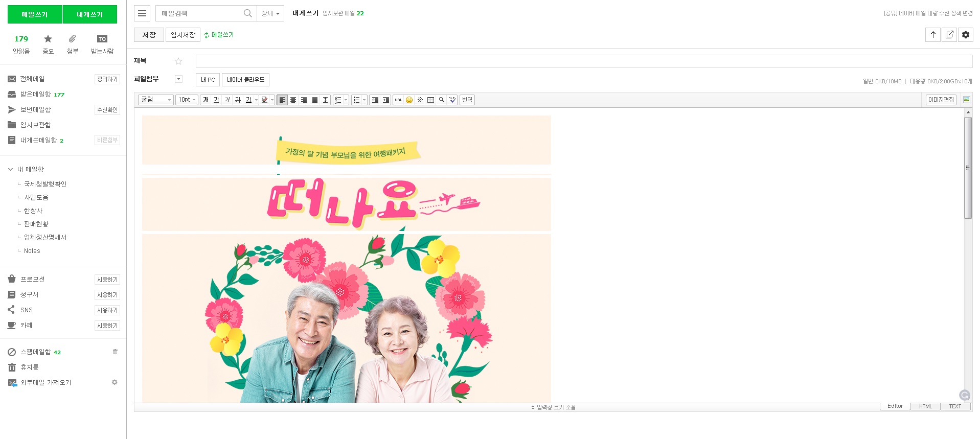Open the 이미지편집 image editor

click(x=941, y=100)
